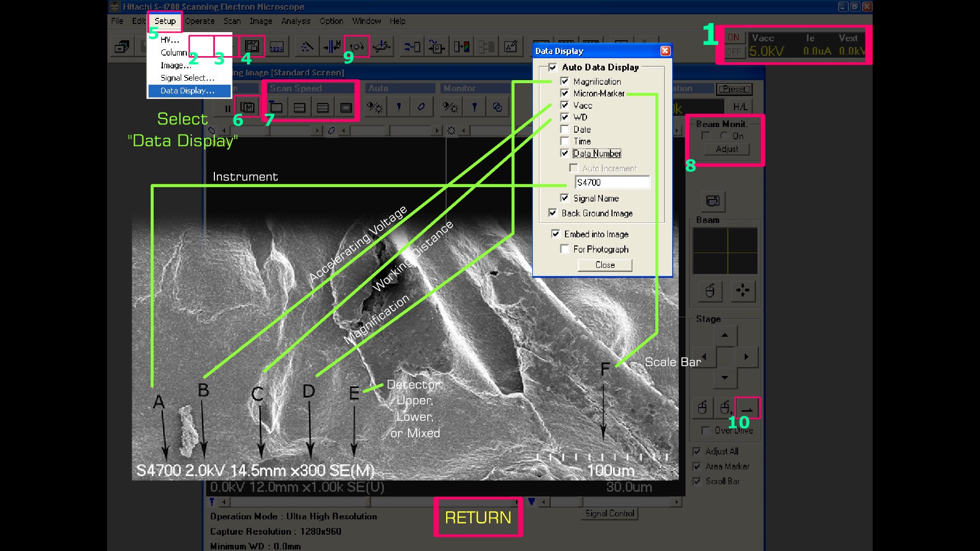Uncheck the Micron-Marker checkbox

565,93
